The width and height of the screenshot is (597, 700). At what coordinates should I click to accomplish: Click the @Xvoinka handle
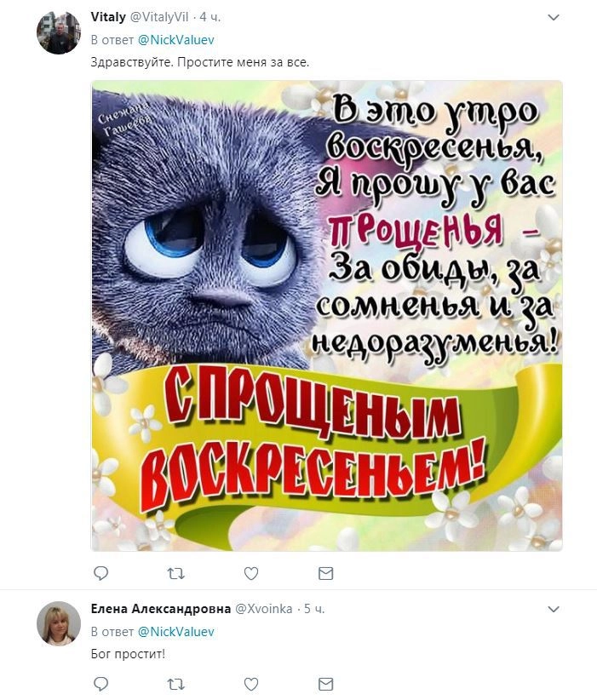(263, 609)
